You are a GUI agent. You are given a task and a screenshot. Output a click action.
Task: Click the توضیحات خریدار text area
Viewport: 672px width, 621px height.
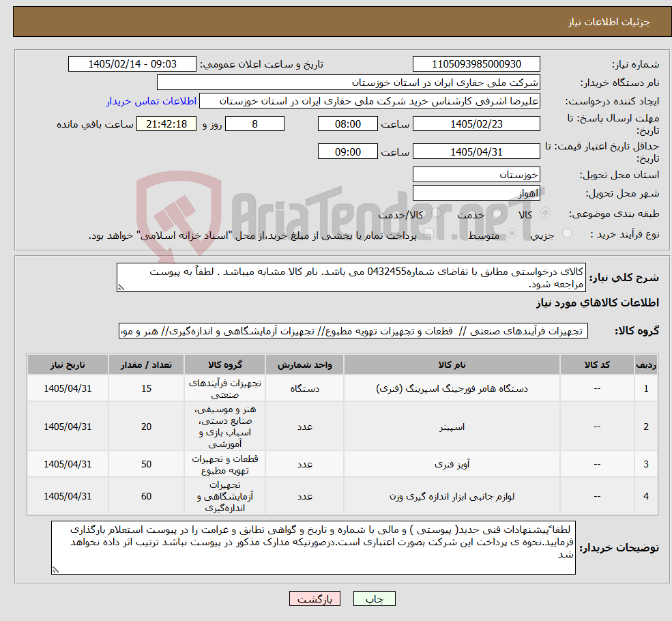313,548
